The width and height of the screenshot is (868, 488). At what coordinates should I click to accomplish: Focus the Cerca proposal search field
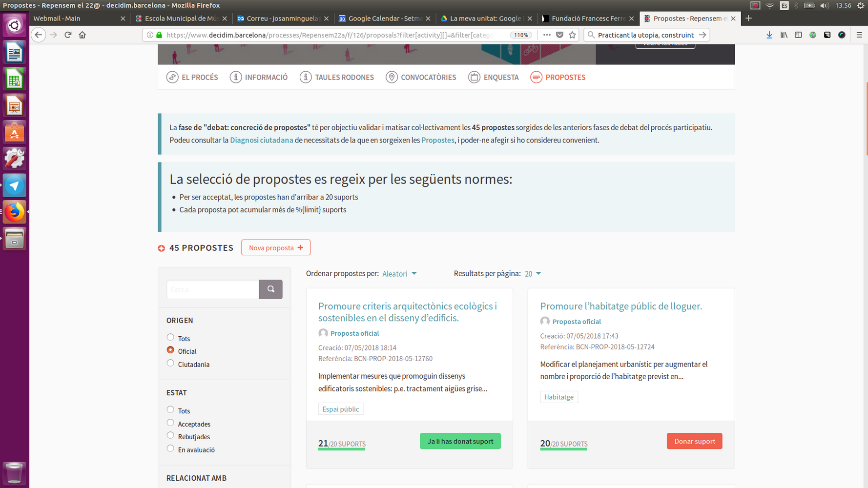[x=212, y=289]
